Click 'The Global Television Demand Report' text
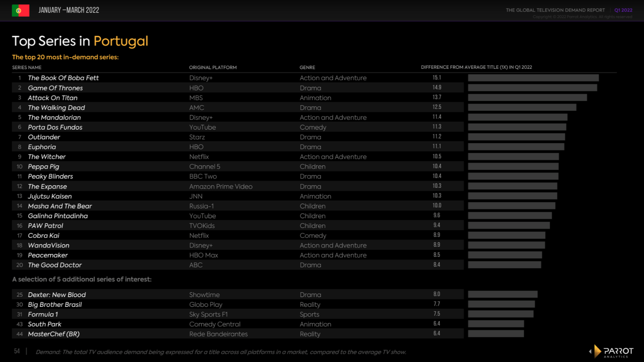644x362 pixels. coord(555,10)
